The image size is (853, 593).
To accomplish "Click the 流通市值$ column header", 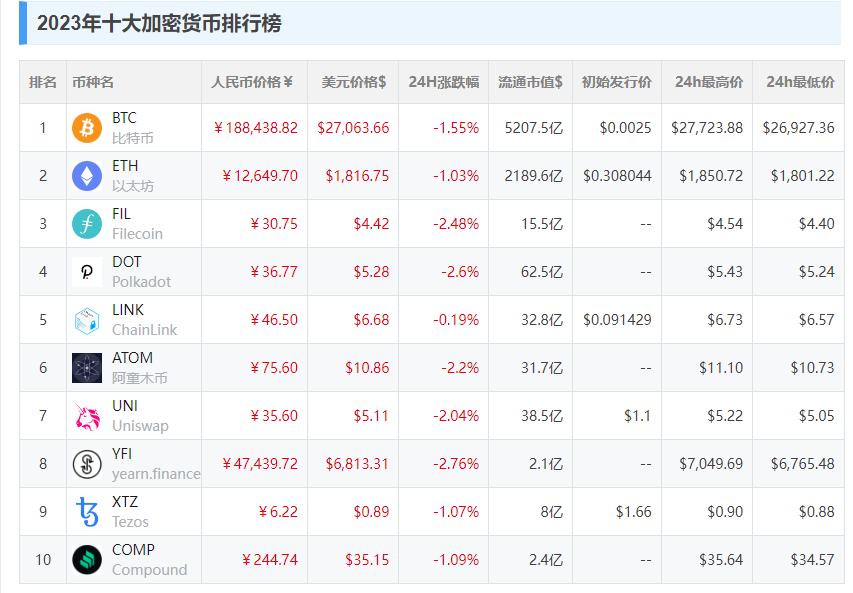I will (530, 82).
